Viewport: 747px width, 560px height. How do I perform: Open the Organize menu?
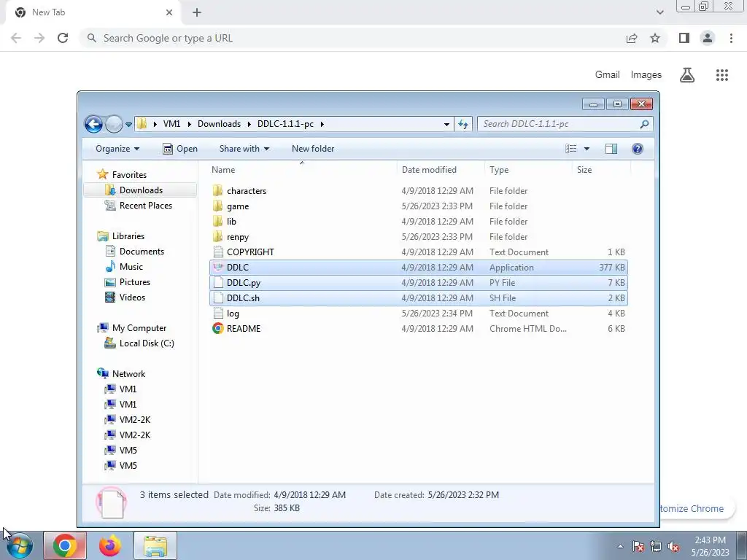pyautogui.click(x=117, y=149)
